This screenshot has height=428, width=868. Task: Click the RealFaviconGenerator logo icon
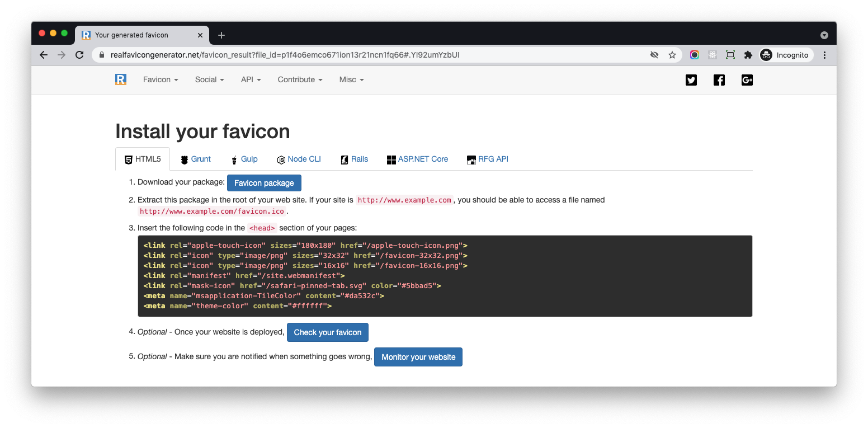click(121, 79)
